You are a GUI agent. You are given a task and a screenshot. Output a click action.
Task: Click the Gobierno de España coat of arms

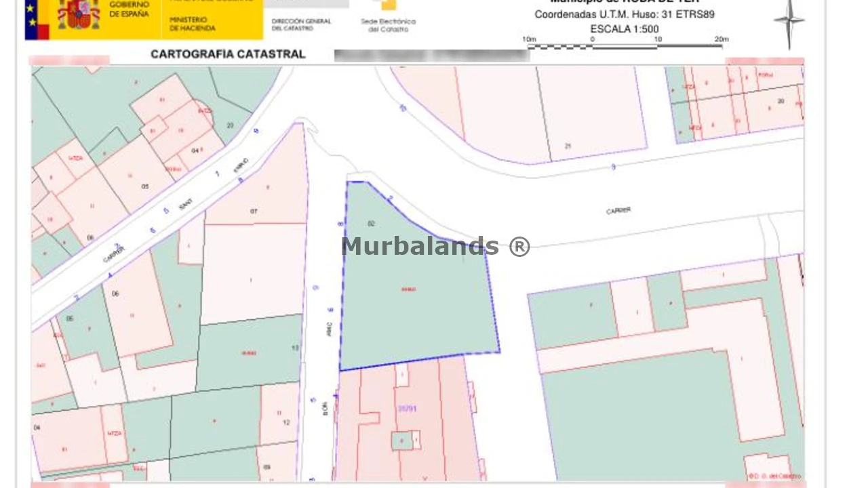79,15
